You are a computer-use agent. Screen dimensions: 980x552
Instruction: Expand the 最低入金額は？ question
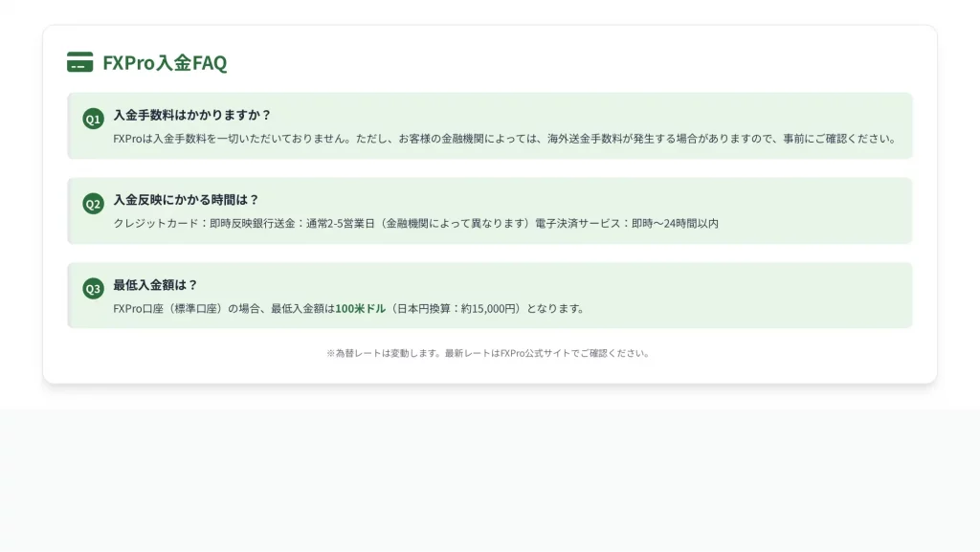tap(155, 285)
